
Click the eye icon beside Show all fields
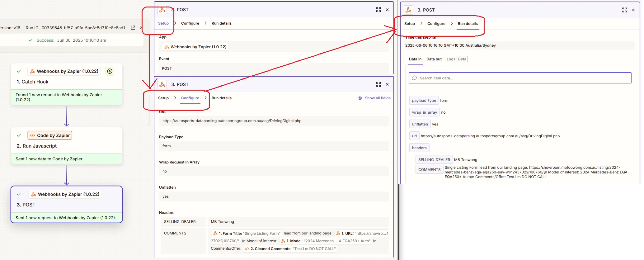(x=360, y=98)
